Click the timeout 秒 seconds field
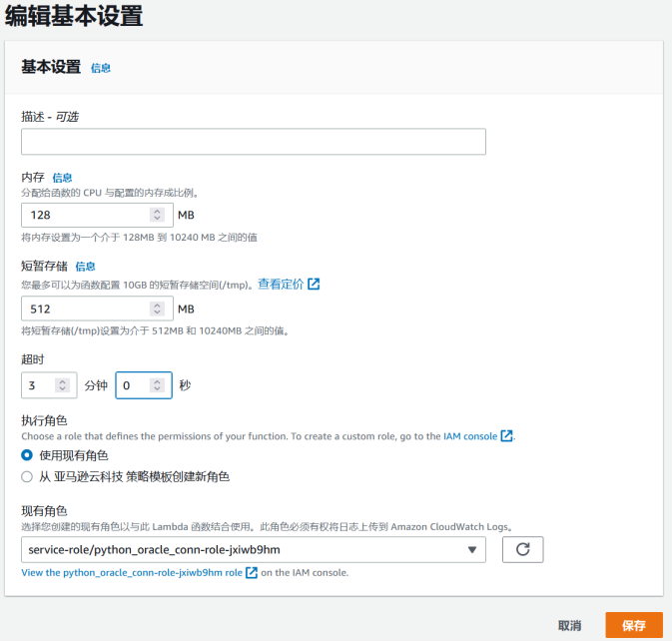This screenshot has height=642, width=672. pyautogui.click(x=144, y=385)
